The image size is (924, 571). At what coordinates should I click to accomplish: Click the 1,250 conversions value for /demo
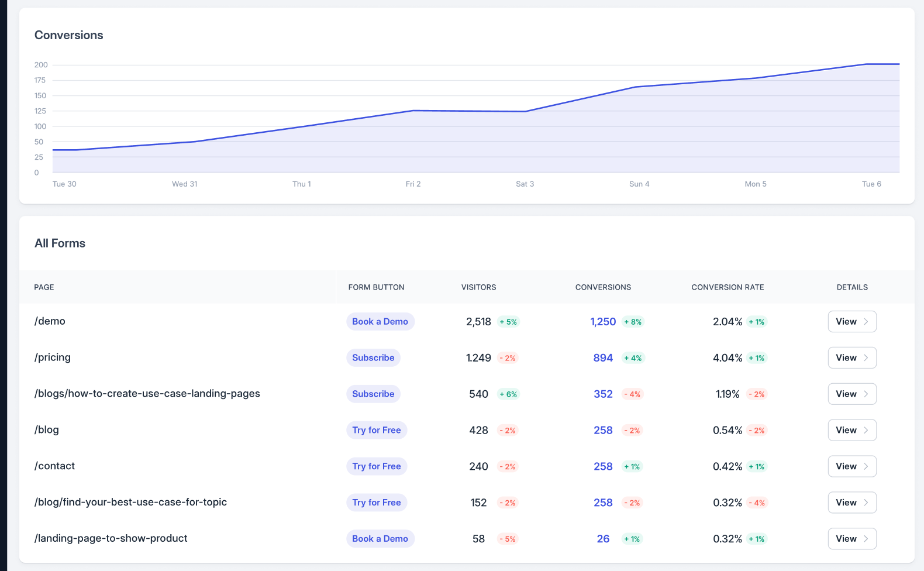coord(603,322)
